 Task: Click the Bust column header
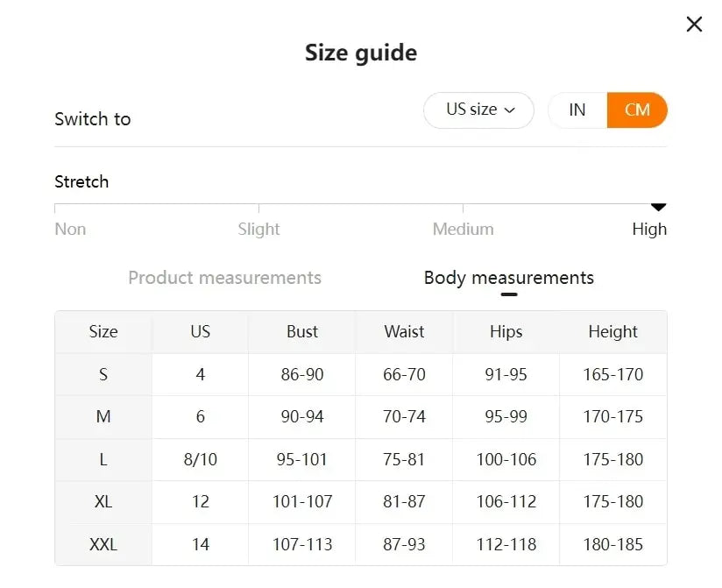click(x=301, y=332)
